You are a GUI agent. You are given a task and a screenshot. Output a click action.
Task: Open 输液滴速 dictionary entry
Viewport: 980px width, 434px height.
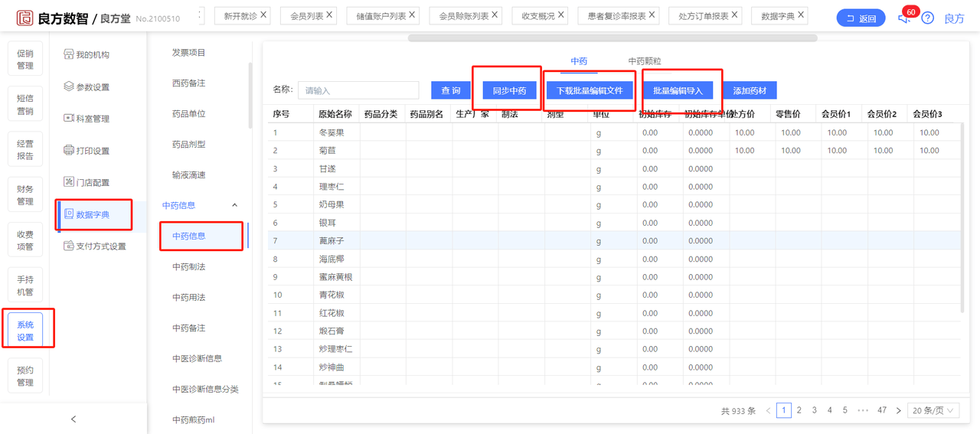coord(189,175)
